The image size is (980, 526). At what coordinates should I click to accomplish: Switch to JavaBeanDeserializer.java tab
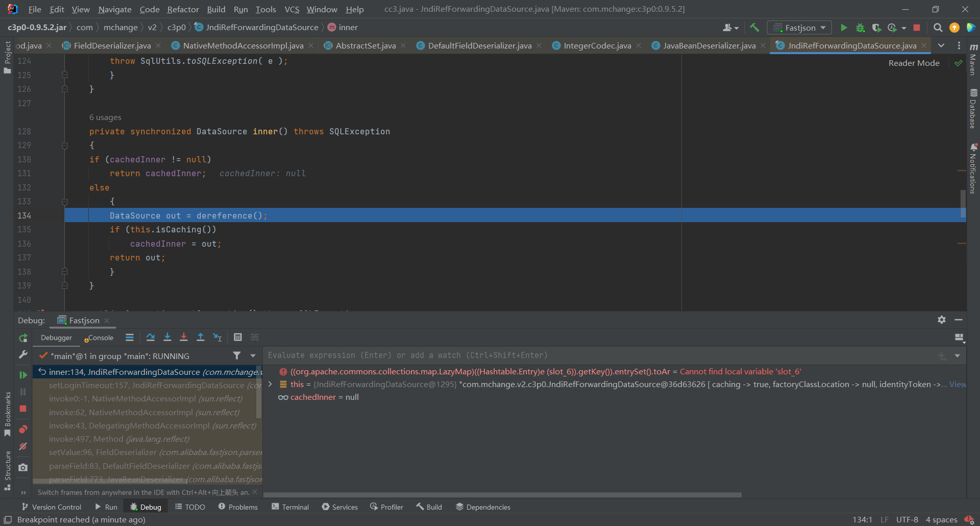[709, 45]
